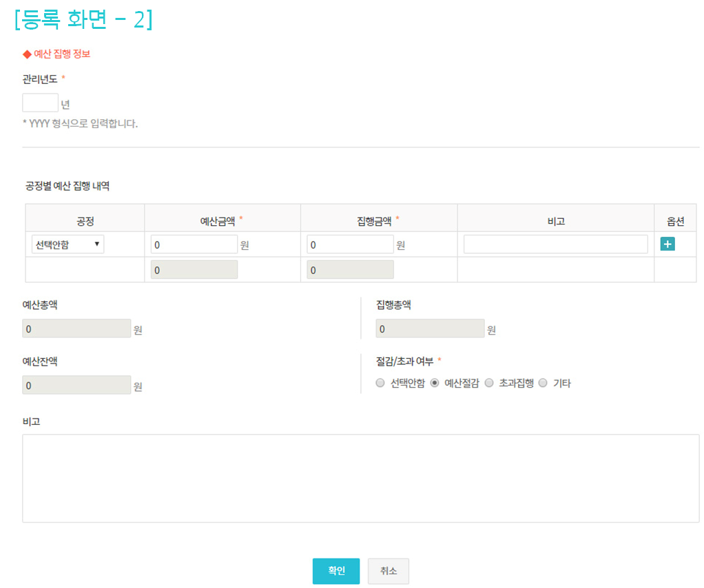This screenshot has height=588, width=704.
Task: Click the 예산잔액 read-only field
Action: (x=76, y=386)
